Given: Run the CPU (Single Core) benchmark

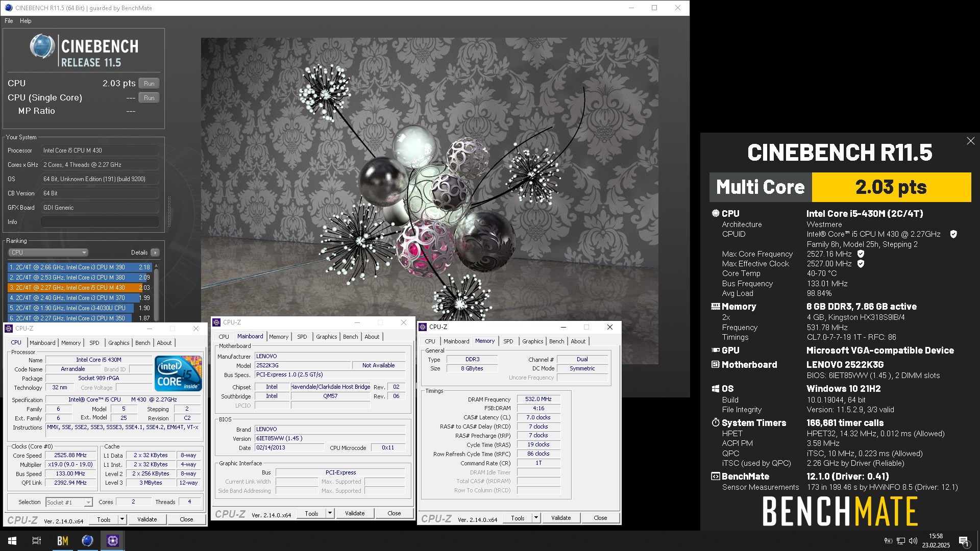Looking at the screenshot, I should click(x=149, y=98).
